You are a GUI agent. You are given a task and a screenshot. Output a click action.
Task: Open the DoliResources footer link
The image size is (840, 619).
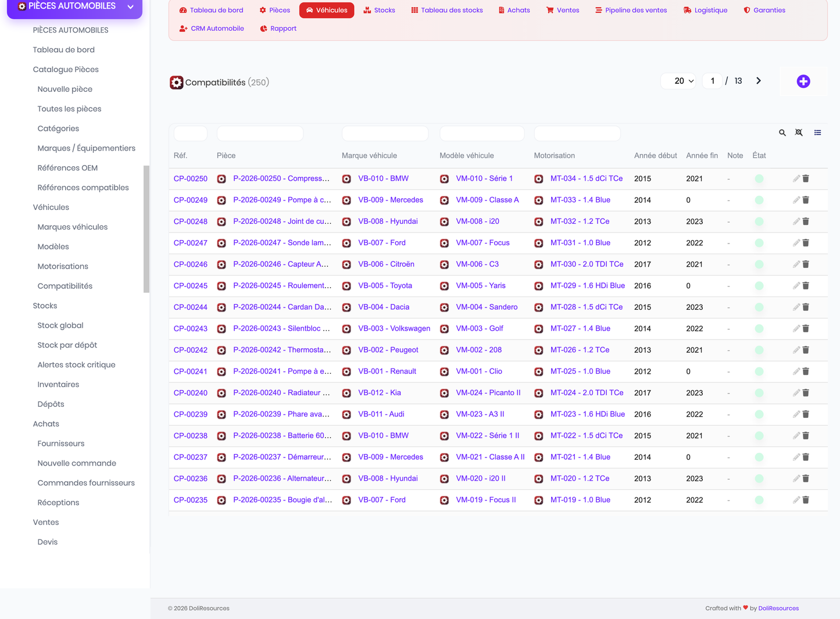(778, 609)
